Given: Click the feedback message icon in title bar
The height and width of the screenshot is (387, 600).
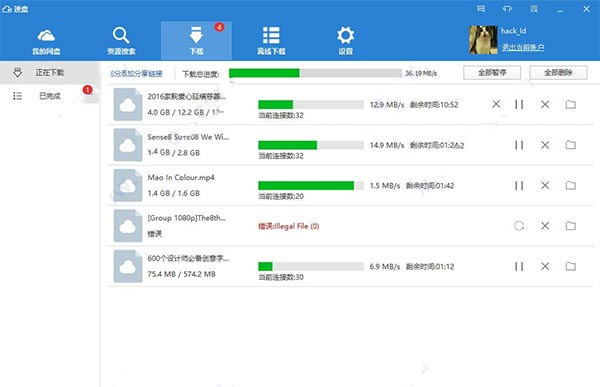Looking at the screenshot, I should (x=481, y=8).
